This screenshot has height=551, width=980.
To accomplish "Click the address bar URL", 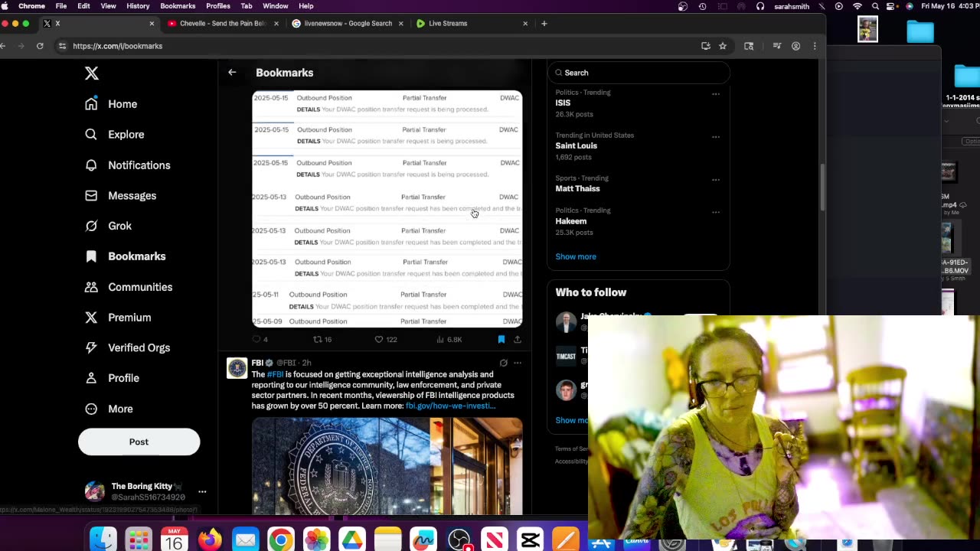I will click(x=118, y=46).
